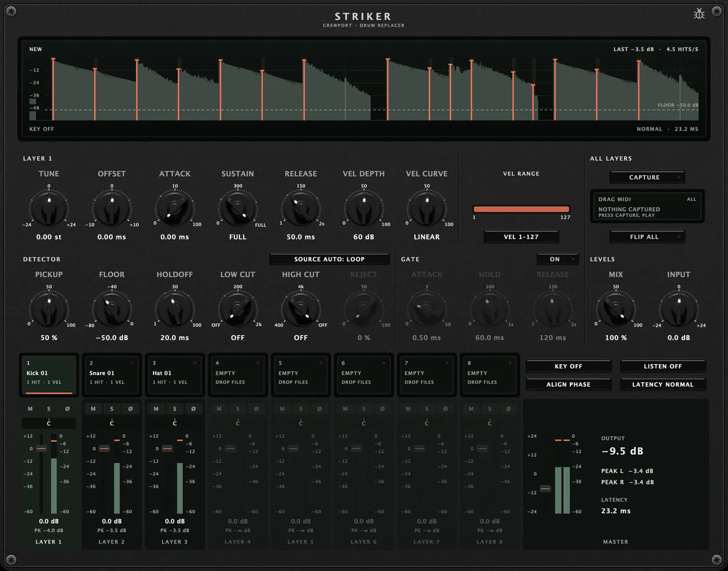The width and height of the screenshot is (728, 571).
Task: Open the LATENCY NORMAL selector
Action: coord(663,384)
